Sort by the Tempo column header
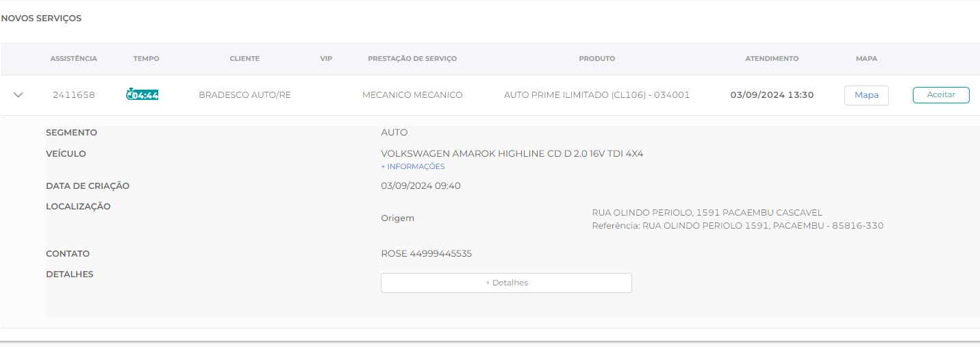The height and width of the screenshot is (347, 980). point(147,59)
